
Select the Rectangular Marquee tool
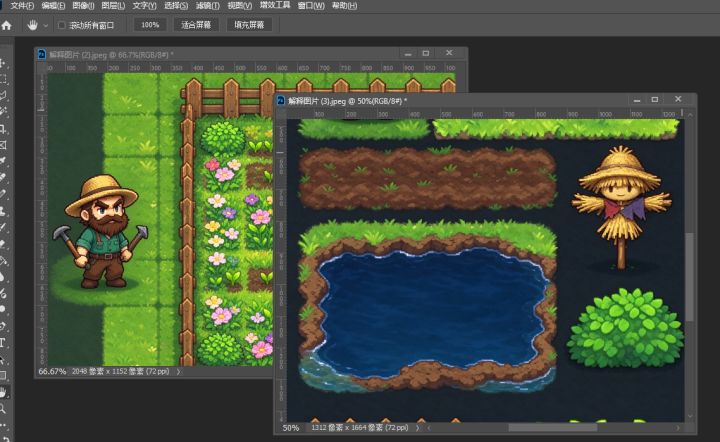(x=3, y=79)
